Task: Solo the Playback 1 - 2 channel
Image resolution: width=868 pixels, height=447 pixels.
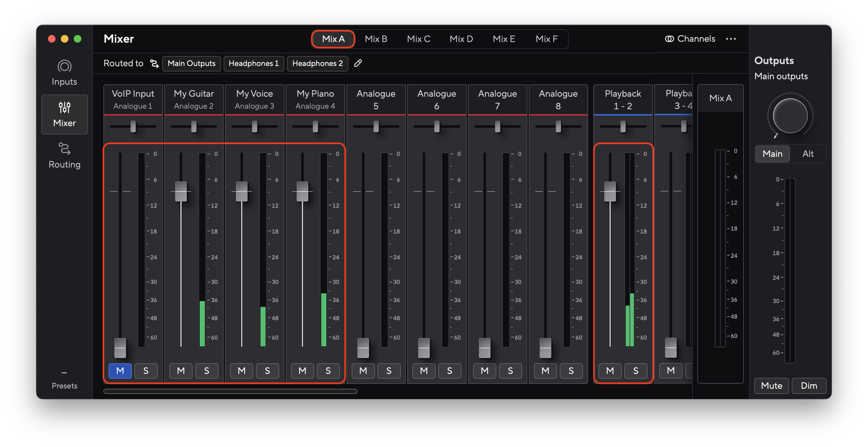Action: click(636, 371)
